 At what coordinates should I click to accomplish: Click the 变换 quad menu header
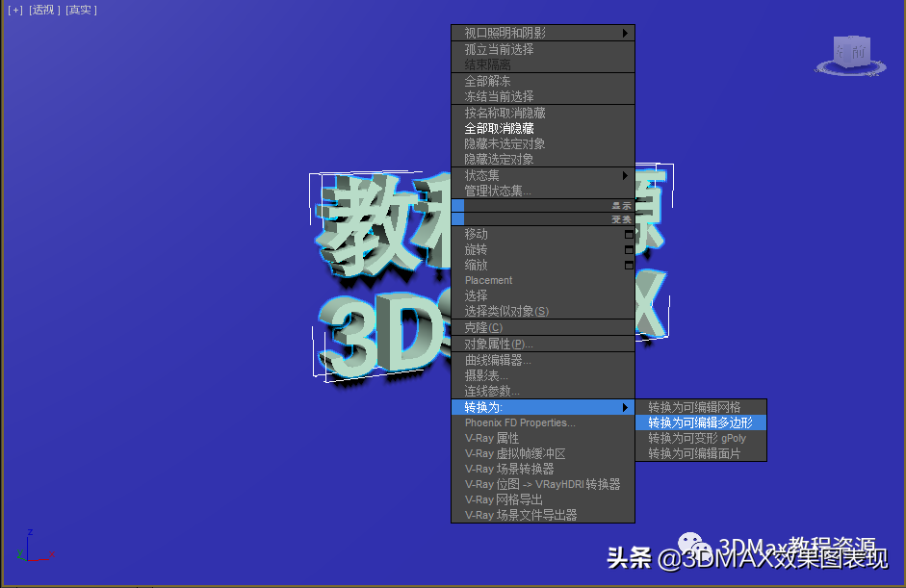543,219
